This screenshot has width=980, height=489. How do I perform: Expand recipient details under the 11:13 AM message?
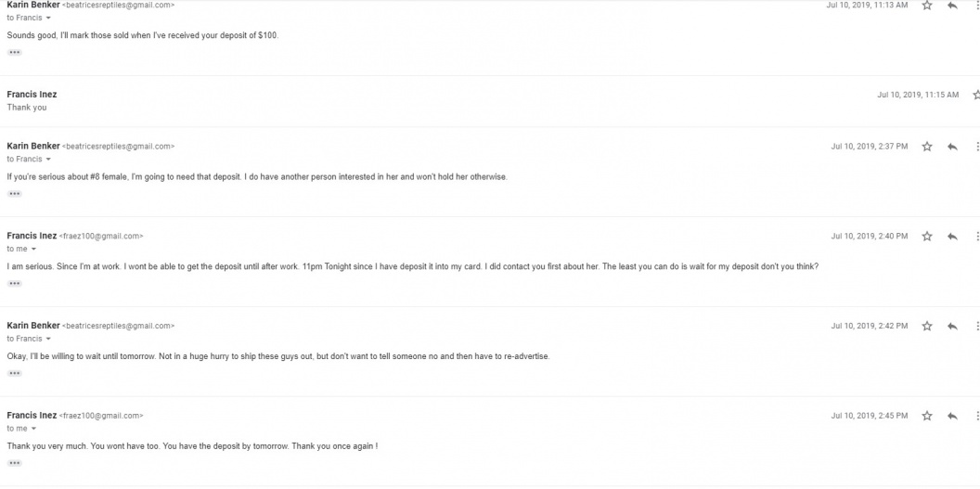coord(48,19)
